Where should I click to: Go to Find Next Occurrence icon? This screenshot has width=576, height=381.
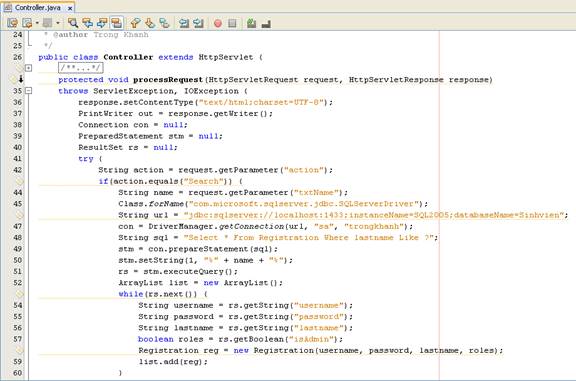[102, 23]
